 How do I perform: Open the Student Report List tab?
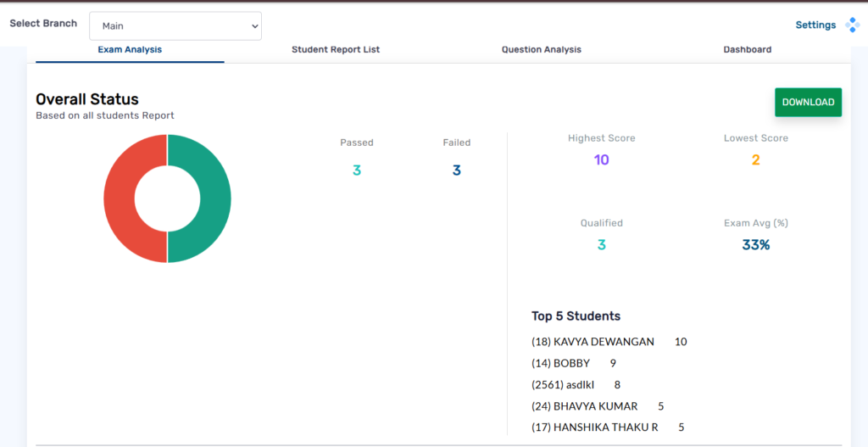(336, 50)
